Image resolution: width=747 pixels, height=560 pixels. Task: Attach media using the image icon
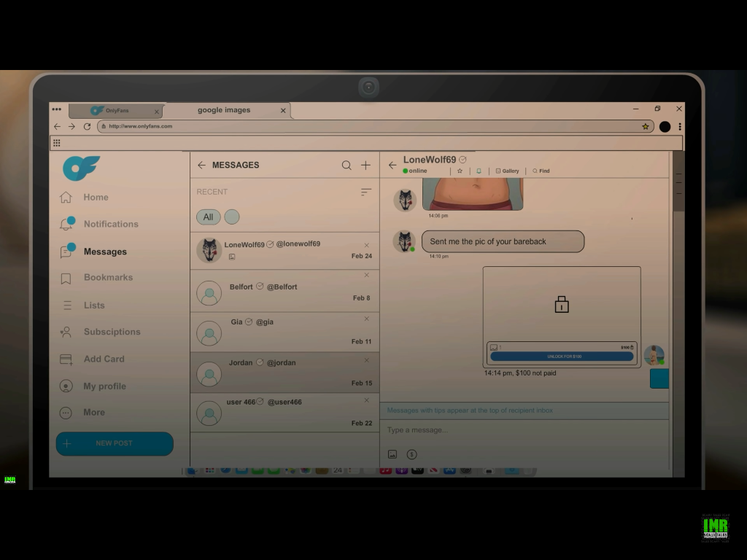click(392, 454)
